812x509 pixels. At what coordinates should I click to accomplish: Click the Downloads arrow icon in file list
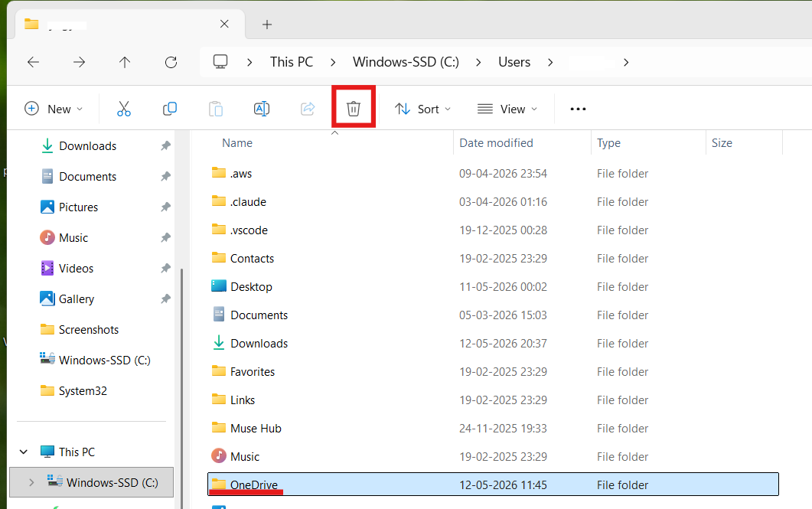219,342
